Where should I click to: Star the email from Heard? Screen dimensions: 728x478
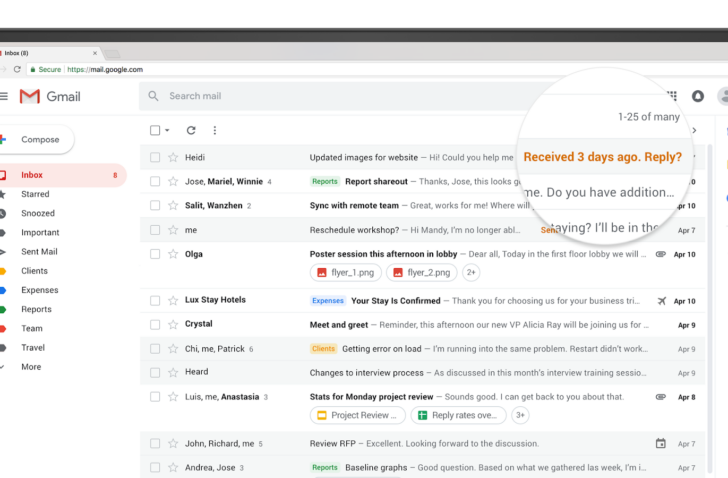(173, 373)
